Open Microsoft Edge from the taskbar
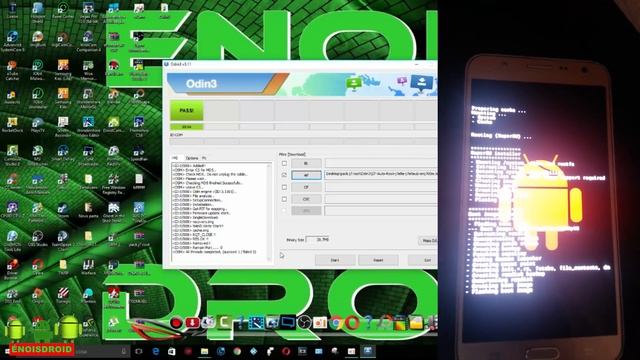 156,351
